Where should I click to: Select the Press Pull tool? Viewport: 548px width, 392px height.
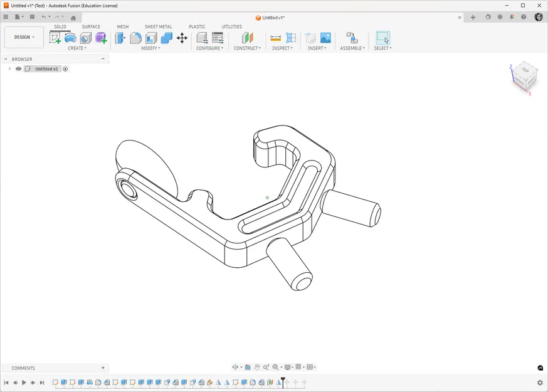click(x=120, y=38)
